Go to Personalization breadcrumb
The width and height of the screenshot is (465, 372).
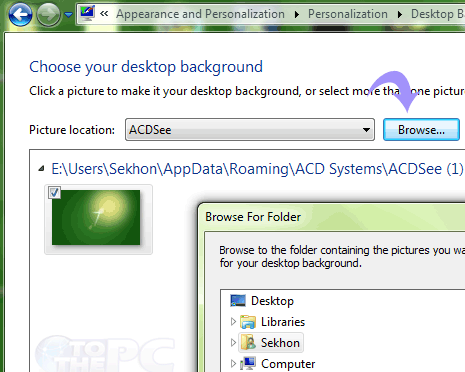coord(348,14)
